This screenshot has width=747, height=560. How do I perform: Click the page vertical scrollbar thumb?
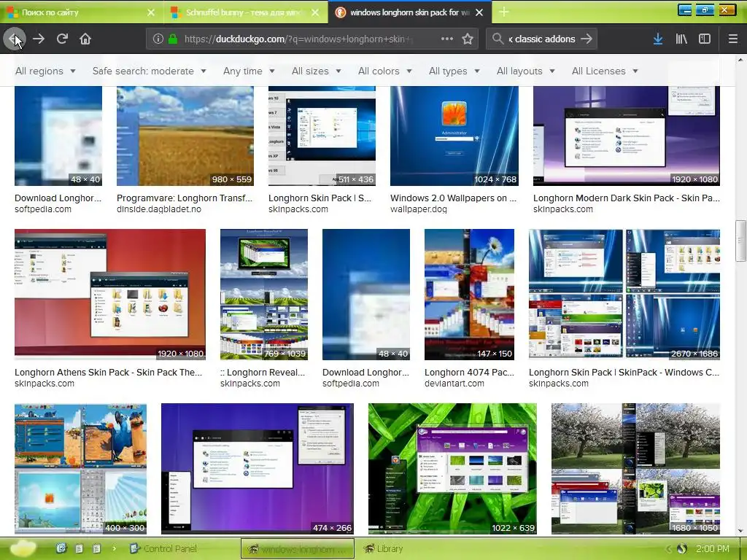[x=740, y=241]
